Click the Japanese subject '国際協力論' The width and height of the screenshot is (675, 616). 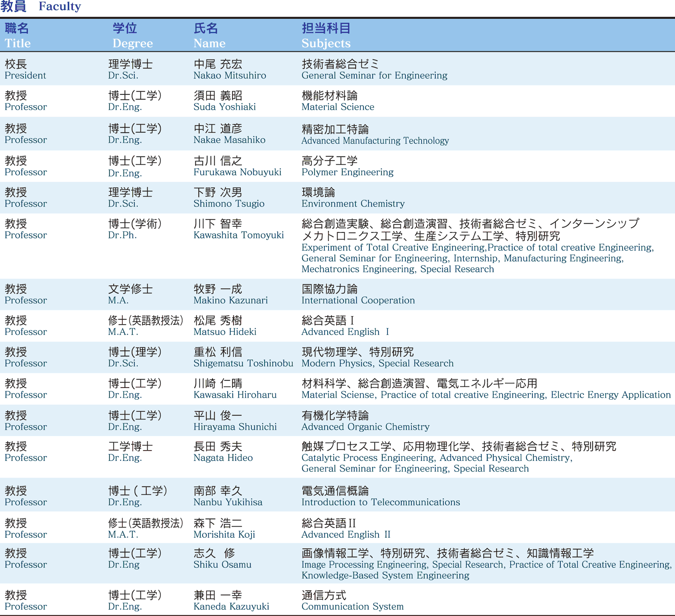tap(329, 289)
